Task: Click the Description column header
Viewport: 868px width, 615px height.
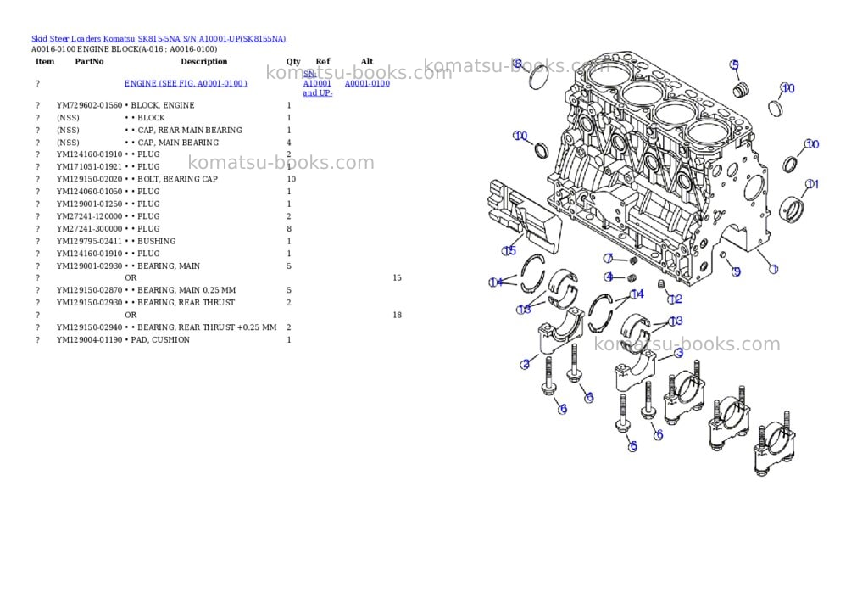Action: (x=203, y=61)
